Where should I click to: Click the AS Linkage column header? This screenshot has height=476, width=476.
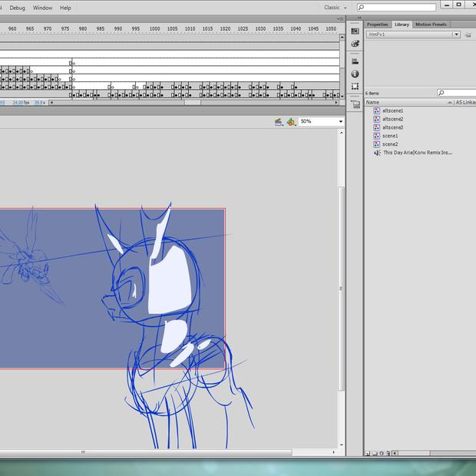[x=465, y=102]
